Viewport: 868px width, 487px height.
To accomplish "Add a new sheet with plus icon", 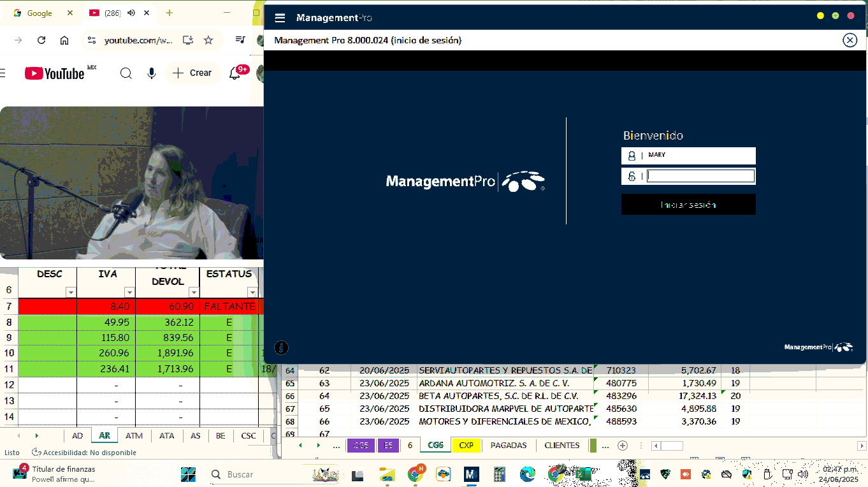I will (x=623, y=446).
